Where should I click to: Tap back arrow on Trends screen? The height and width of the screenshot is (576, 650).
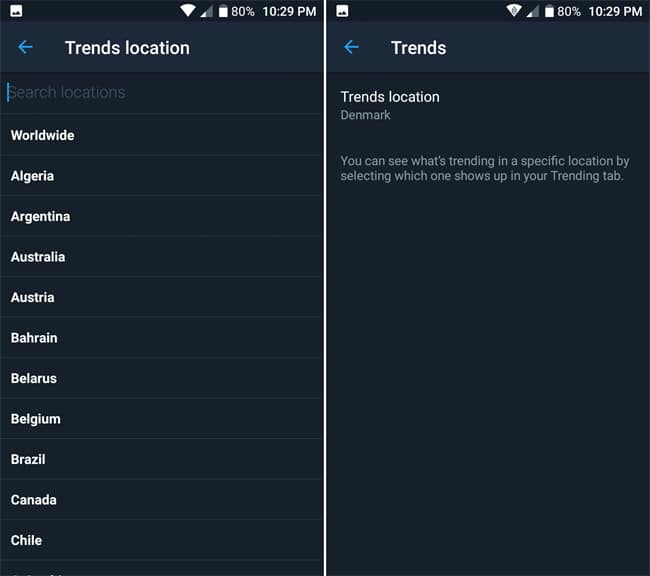[351, 47]
